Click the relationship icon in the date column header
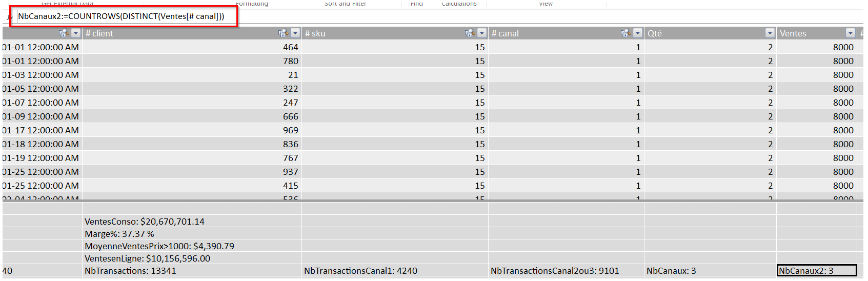Viewport: 868px width, 281px height. 64,33
